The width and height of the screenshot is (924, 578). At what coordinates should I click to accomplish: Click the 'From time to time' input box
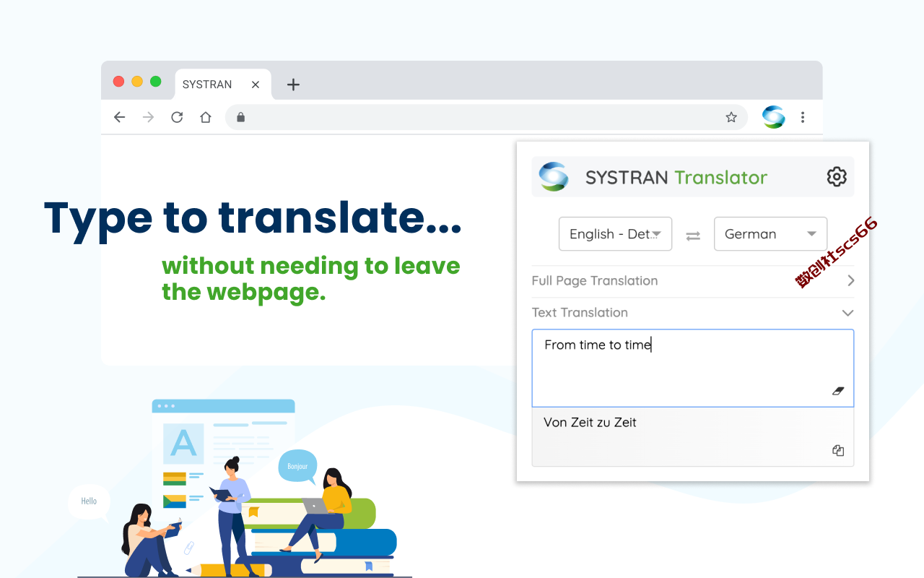(693, 368)
